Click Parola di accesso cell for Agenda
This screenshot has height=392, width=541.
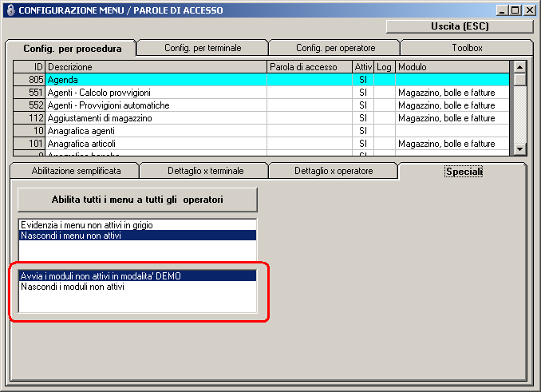point(310,80)
